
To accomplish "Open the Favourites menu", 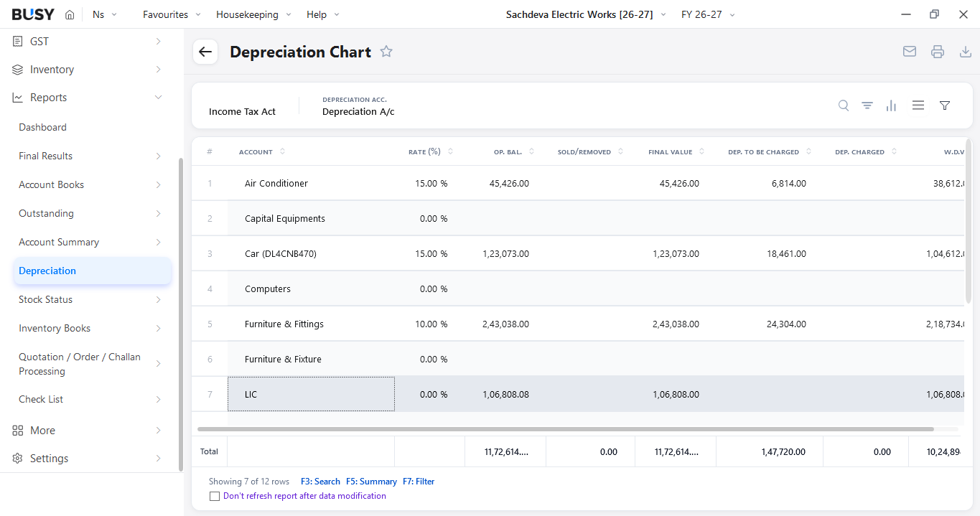I will pyautogui.click(x=172, y=14).
